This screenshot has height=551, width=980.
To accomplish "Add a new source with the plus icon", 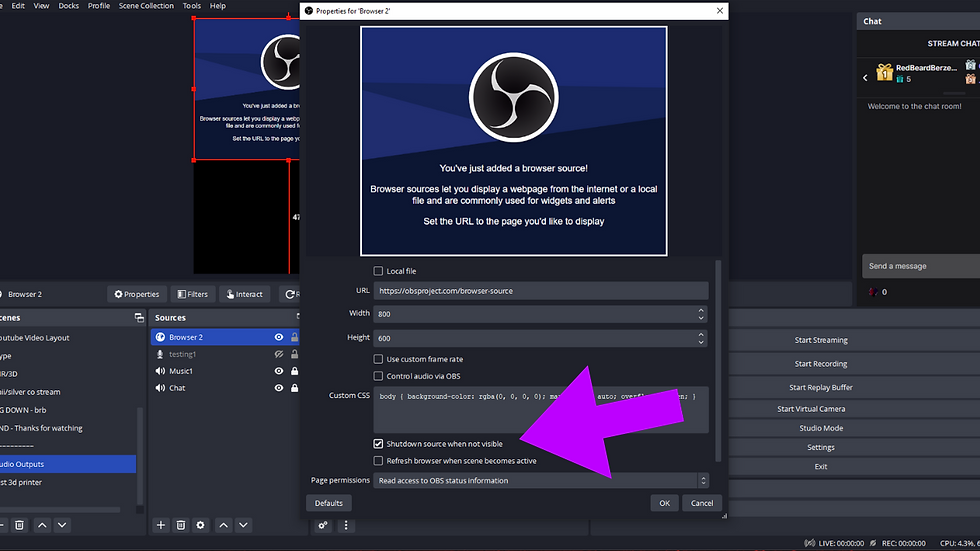I will [161, 525].
